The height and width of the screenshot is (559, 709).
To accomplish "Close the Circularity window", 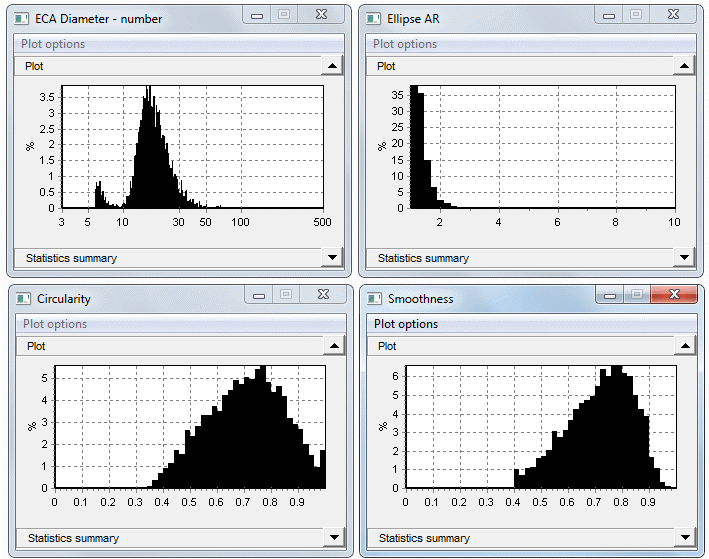I will 323,294.
